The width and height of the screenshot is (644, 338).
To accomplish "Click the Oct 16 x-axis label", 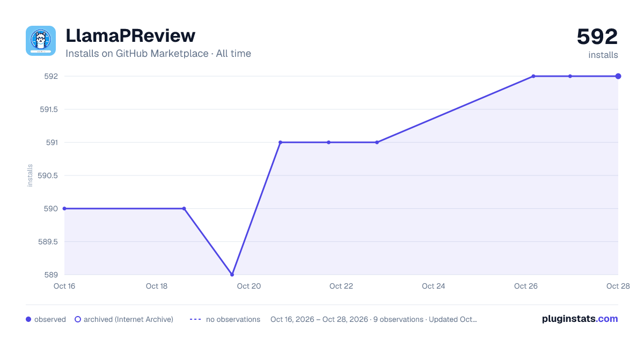I will coord(64,286).
